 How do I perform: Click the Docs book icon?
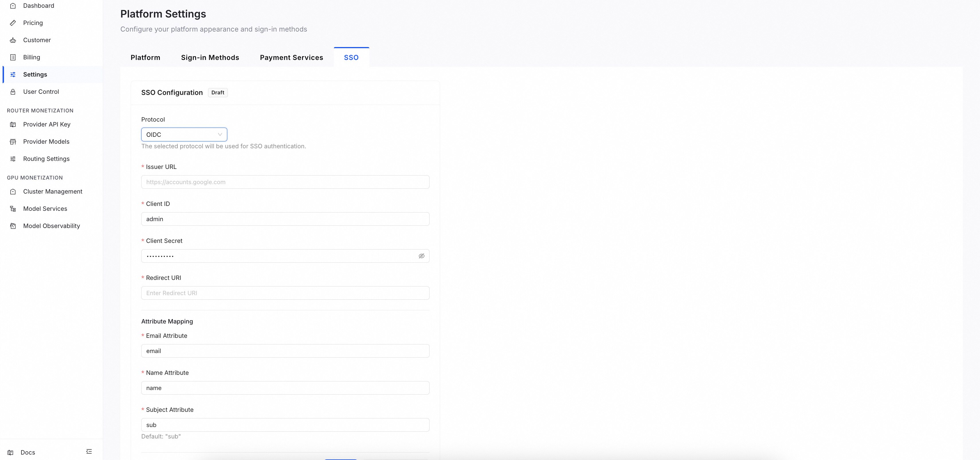(x=11, y=452)
